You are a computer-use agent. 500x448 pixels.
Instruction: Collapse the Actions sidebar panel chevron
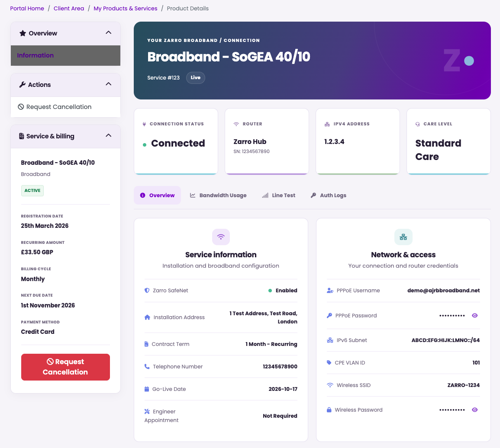108,84
